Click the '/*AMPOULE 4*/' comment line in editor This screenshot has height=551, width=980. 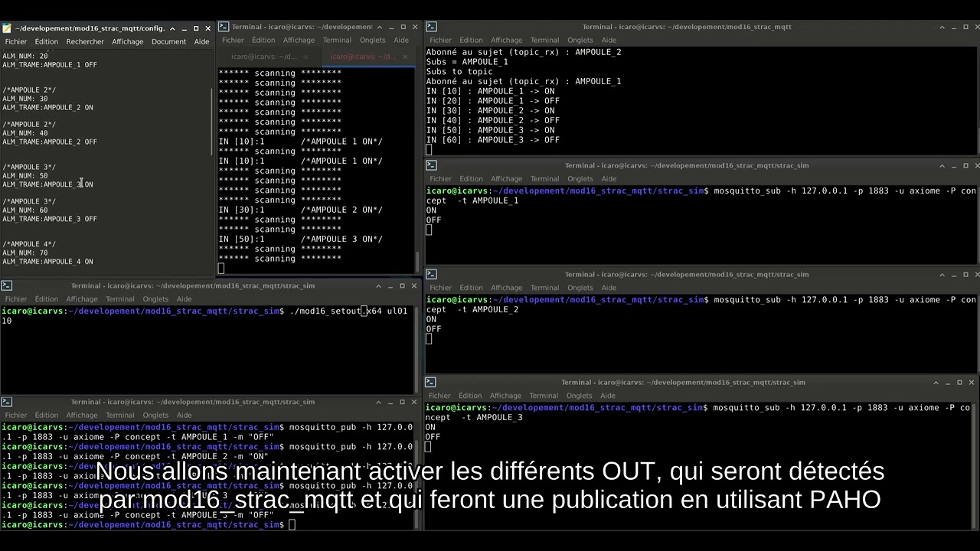click(29, 244)
